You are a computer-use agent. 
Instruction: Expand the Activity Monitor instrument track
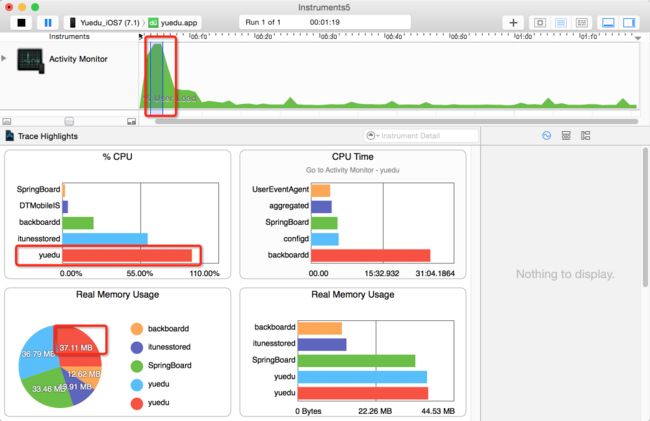[x=4, y=58]
